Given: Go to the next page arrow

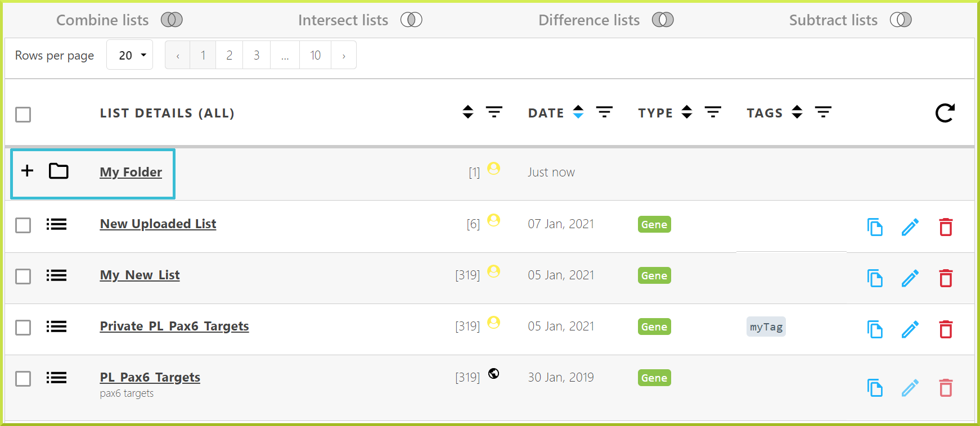Looking at the screenshot, I should pos(344,56).
